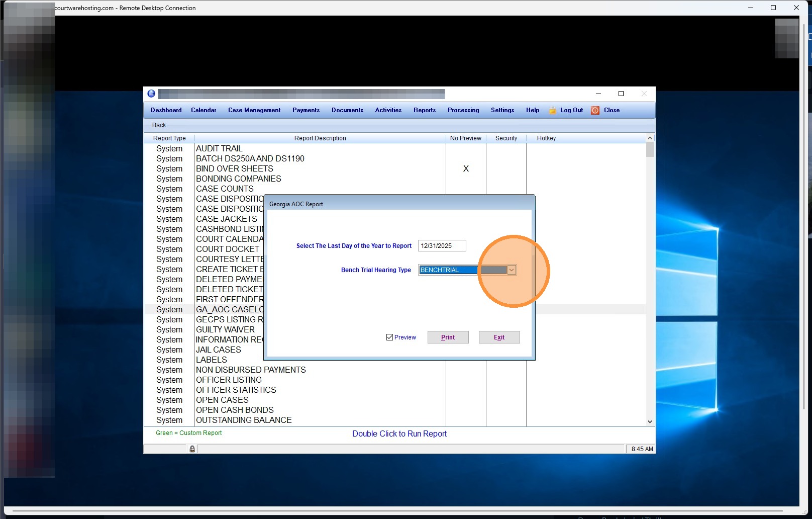The width and height of the screenshot is (812, 519).
Task: Click the blue application icon in title bar
Action: pyautogui.click(x=151, y=94)
